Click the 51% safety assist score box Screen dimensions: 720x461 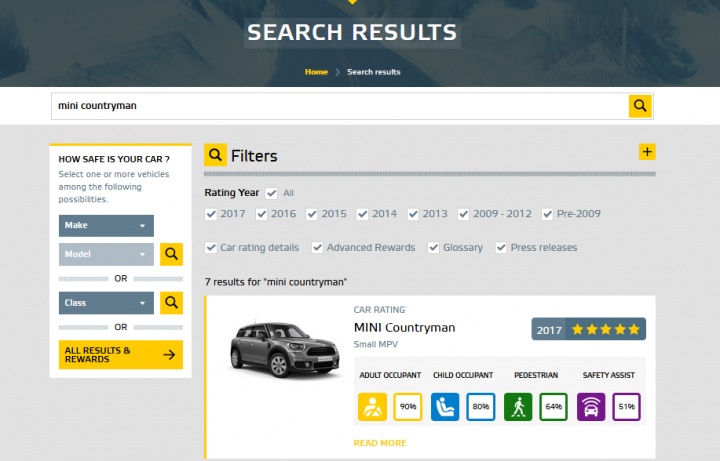626,407
